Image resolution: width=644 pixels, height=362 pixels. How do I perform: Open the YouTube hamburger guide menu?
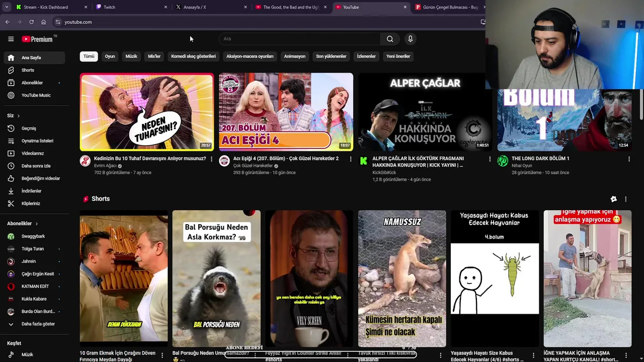point(11,39)
